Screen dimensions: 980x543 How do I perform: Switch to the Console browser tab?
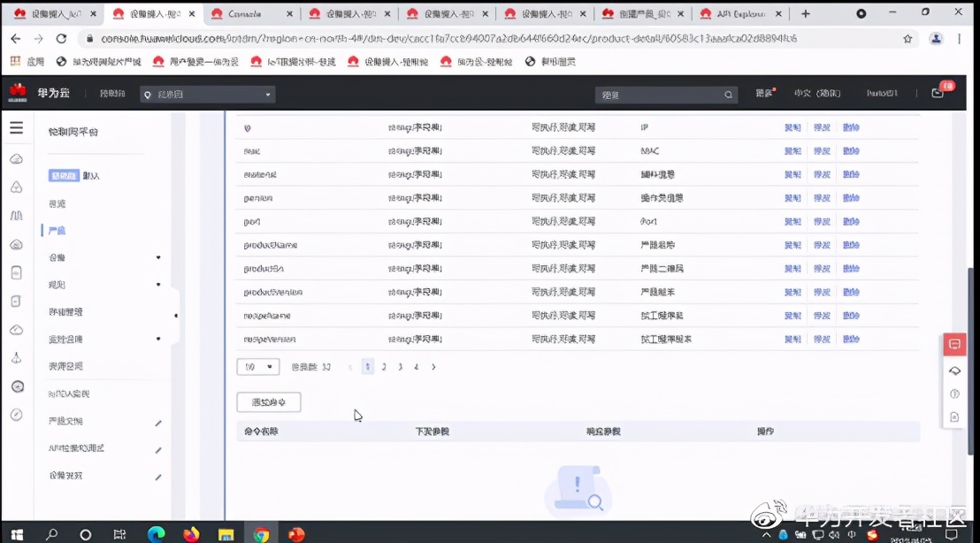246,13
